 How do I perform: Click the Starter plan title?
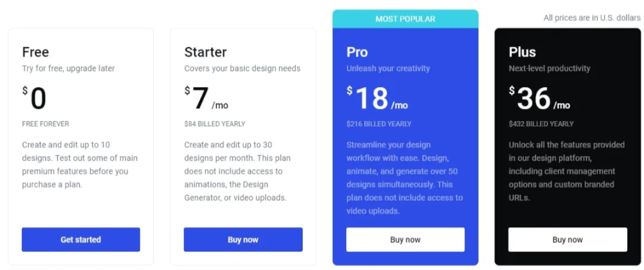pyautogui.click(x=205, y=52)
